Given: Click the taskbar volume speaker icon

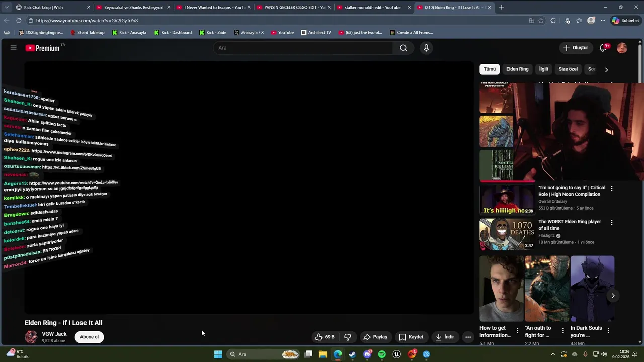Looking at the screenshot, I should 604,354.
